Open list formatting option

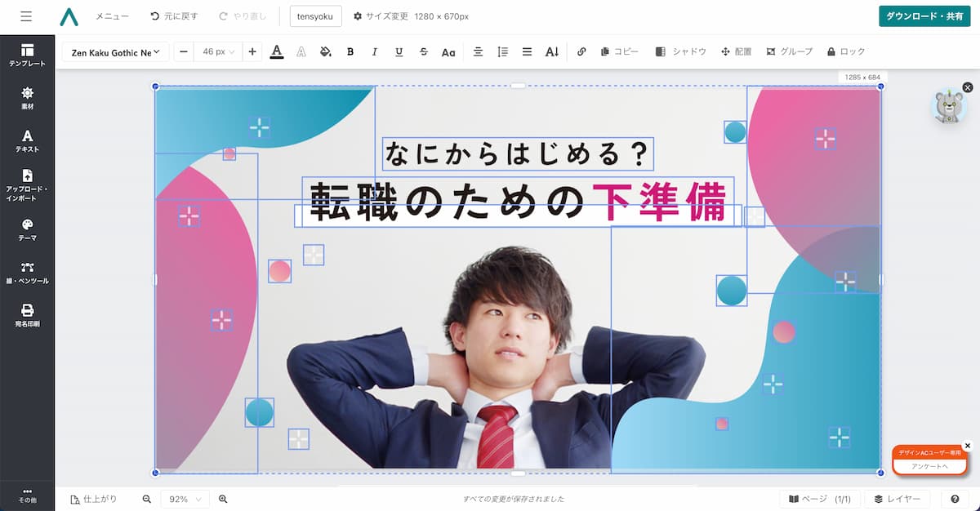click(527, 51)
